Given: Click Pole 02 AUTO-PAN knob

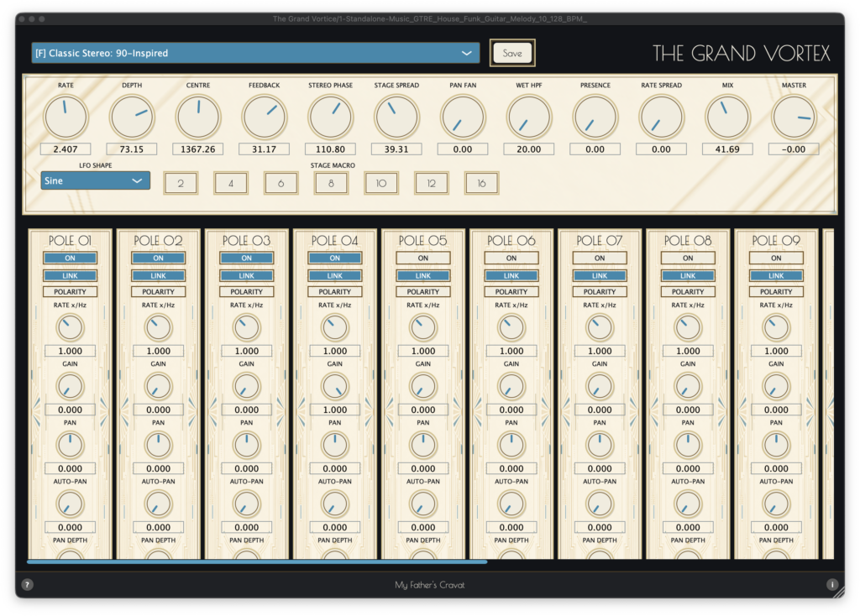Looking at the screenshot, I should [159, 504].
